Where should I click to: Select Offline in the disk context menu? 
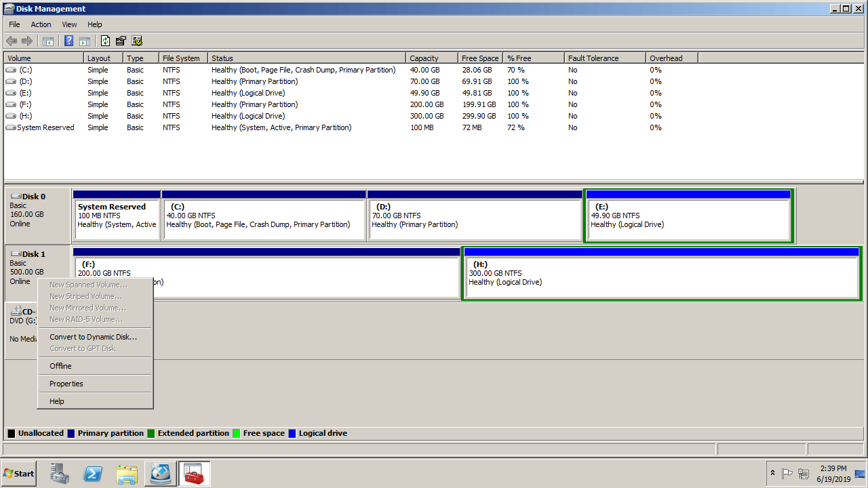click(x=60, y=366)
